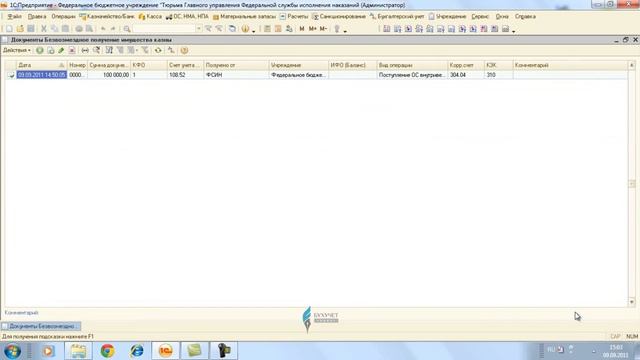Click the Find magnifier icon

coord(127,29)
